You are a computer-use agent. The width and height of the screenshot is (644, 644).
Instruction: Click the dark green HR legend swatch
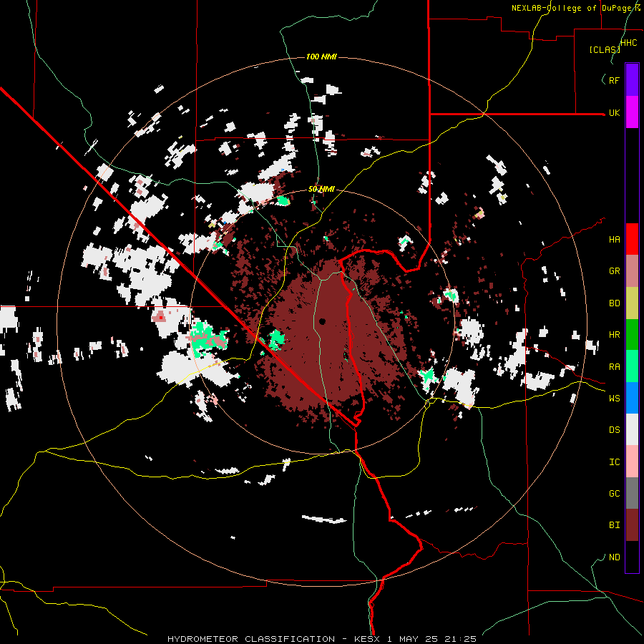pos(632,335)
